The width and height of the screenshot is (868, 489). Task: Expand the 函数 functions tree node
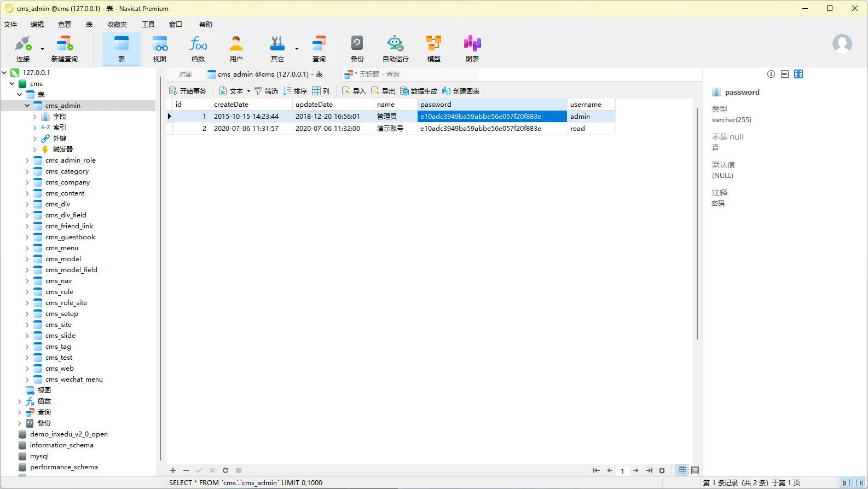click(20, 401)
